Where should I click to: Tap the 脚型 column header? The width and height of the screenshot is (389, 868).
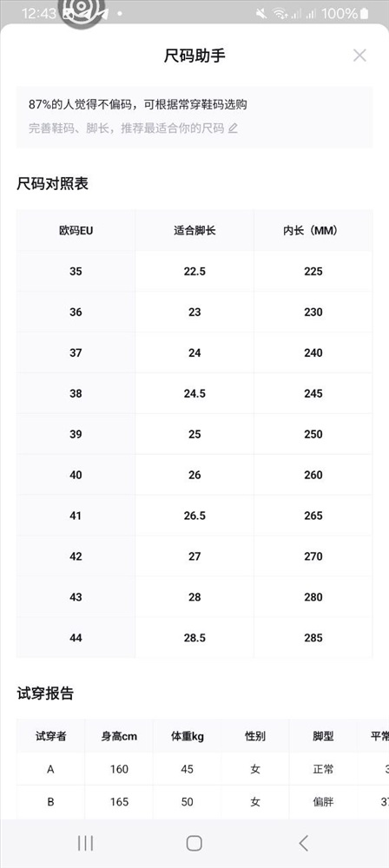(323, 736)
